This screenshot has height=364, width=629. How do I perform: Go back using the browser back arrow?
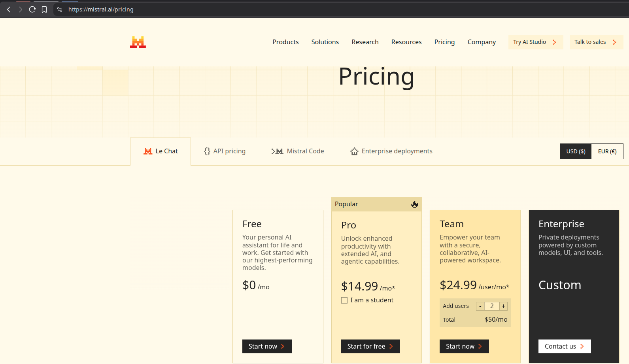pyautogui.click(x=9, y=9)
